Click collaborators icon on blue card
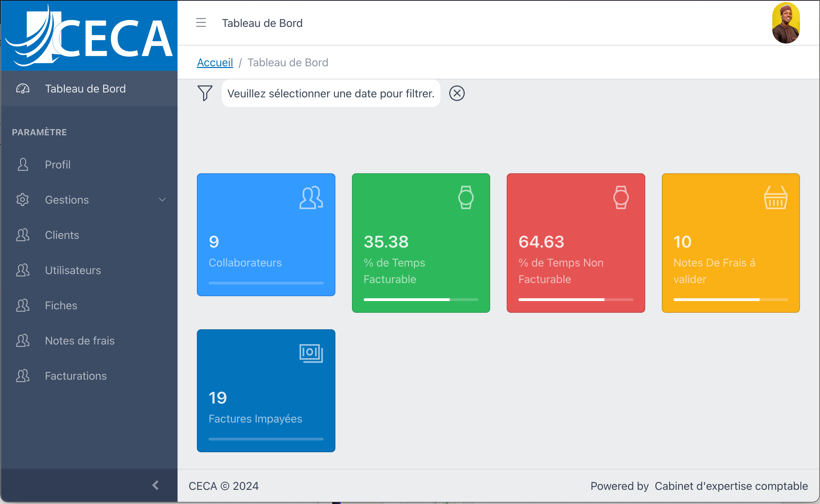 (311, 198)
